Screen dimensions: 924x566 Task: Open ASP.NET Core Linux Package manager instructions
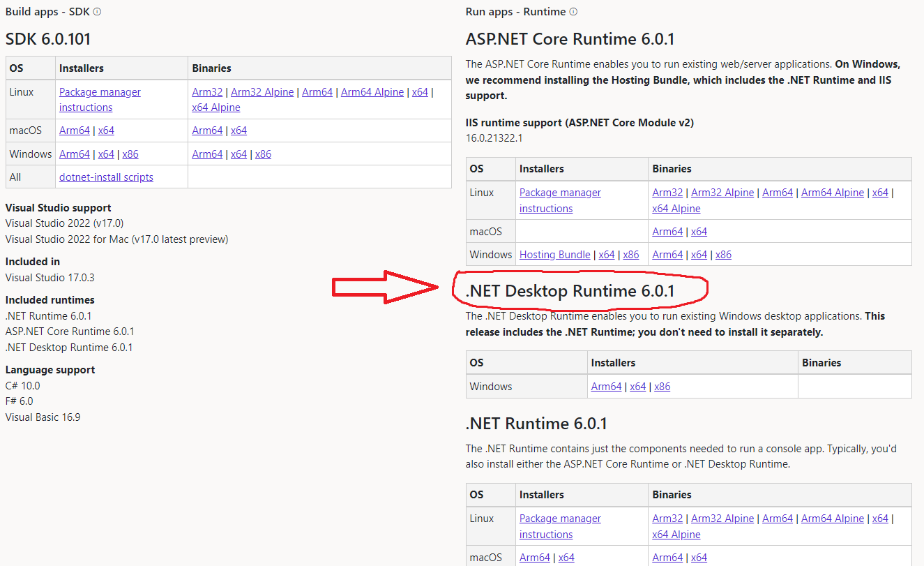click(x=560, y=200)
